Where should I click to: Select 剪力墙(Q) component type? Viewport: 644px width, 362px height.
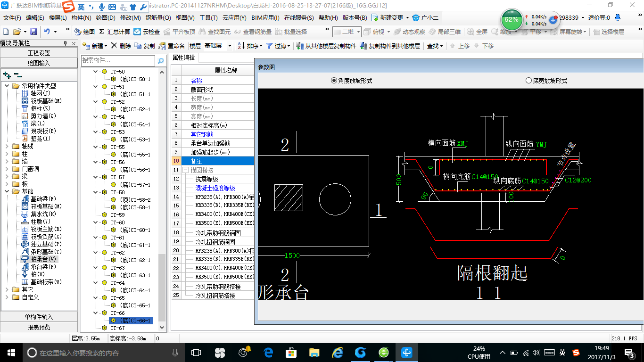coord(39,116)
